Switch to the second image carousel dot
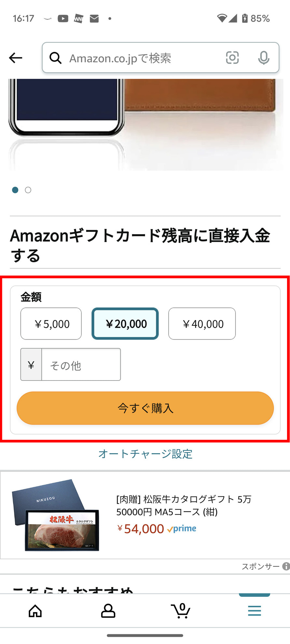The image size is (290, 644). (x=28, y=190)
